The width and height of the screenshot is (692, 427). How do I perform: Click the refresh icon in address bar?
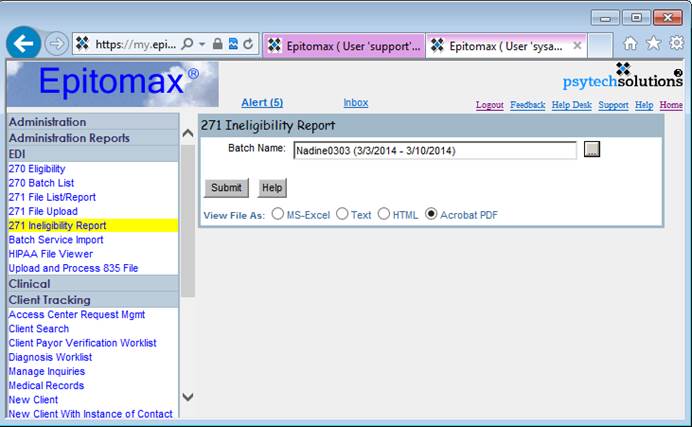point(247,44)
